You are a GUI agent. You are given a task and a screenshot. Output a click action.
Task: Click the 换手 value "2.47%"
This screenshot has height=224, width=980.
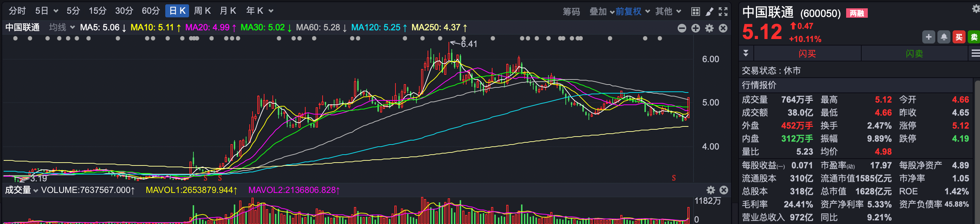879,126
